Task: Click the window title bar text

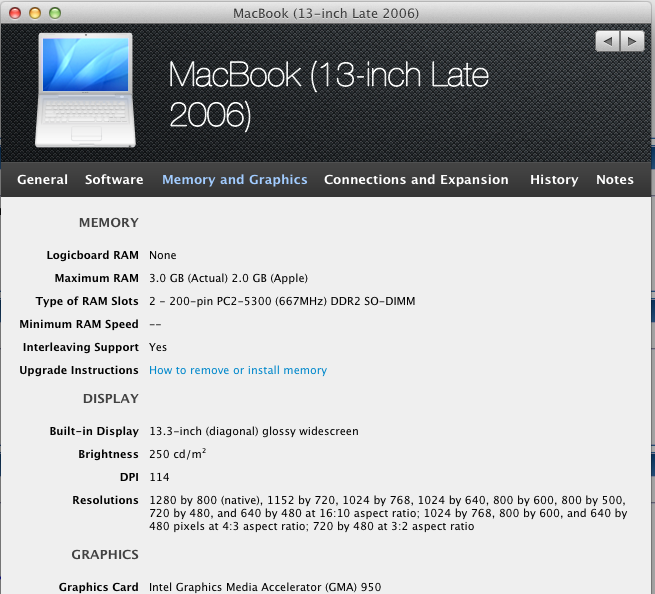Action: (326, 13)
